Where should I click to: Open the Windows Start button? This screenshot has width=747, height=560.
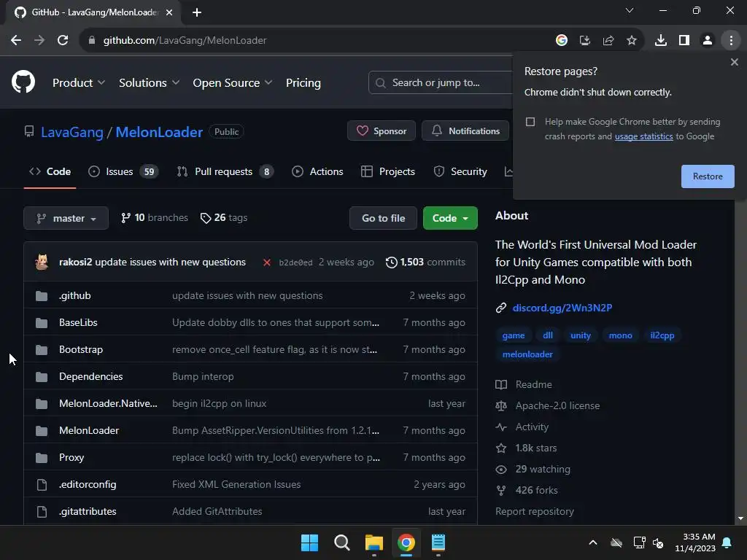click(x=309, y=542)
